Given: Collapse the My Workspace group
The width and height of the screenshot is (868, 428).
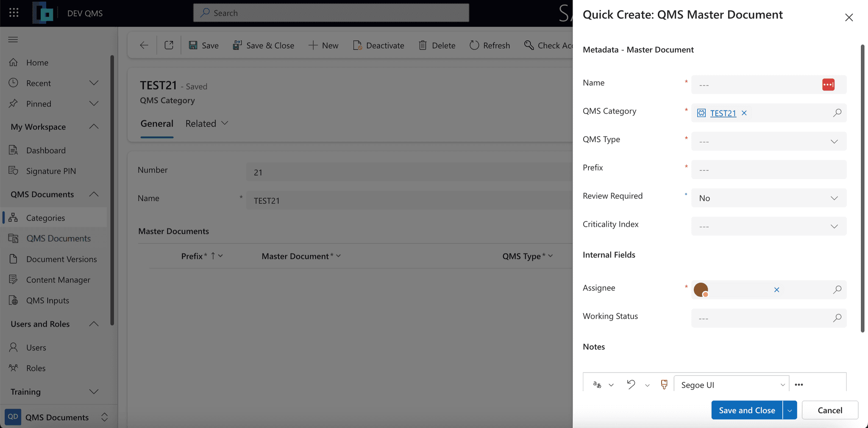Looking at the screenshot, I should [x=94, y=127].
